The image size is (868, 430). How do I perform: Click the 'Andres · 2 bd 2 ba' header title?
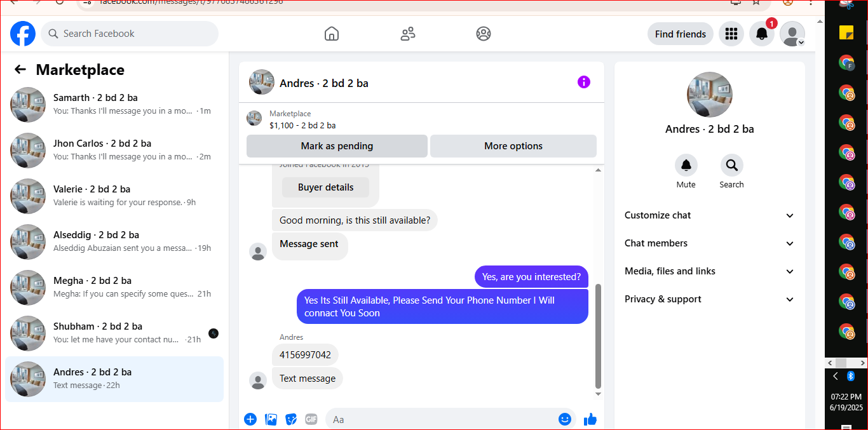click(x=324, y=83)
